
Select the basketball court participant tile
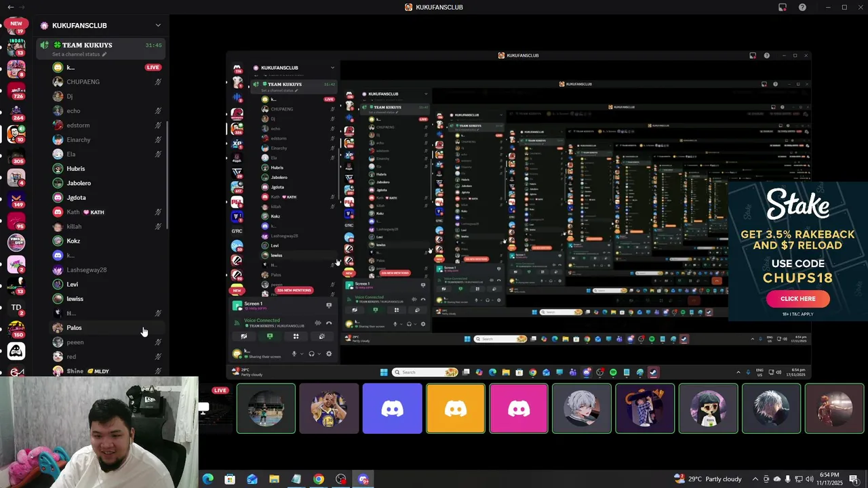[x=266, y=409]
